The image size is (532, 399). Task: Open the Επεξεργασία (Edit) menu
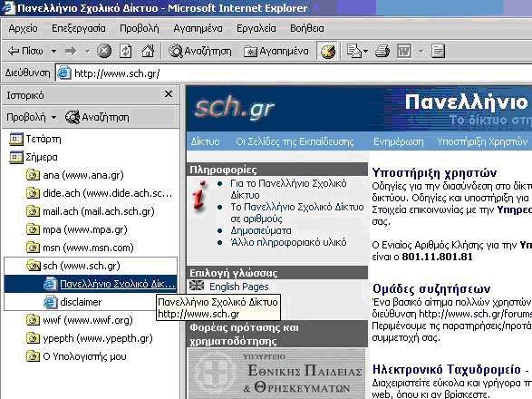tap(79, 28)
